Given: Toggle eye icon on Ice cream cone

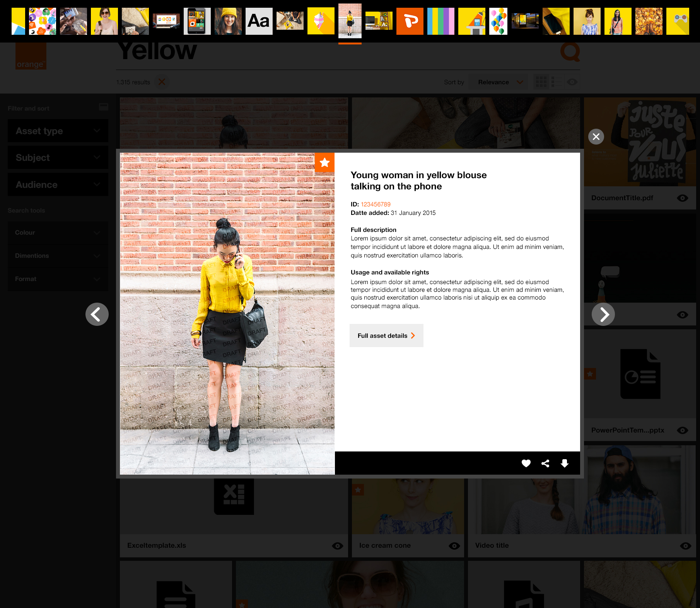Looking at the screenshot, I should pyautogui.click(x=454, y=545).
